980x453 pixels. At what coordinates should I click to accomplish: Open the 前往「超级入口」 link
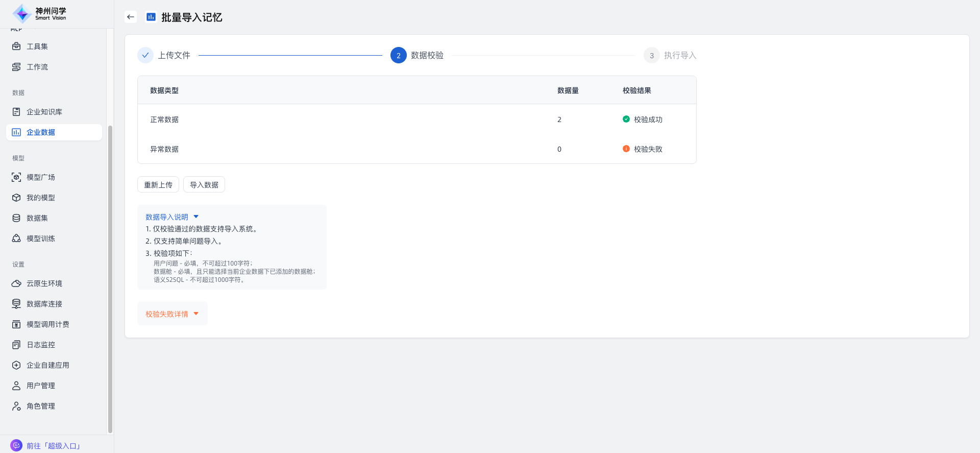pos(53,446)
